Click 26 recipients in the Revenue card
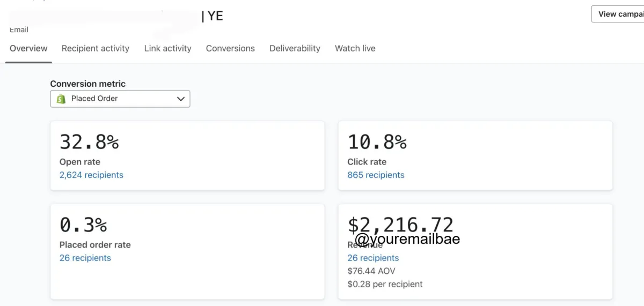This screenshot has width=644, height=306. click(373, 258)
